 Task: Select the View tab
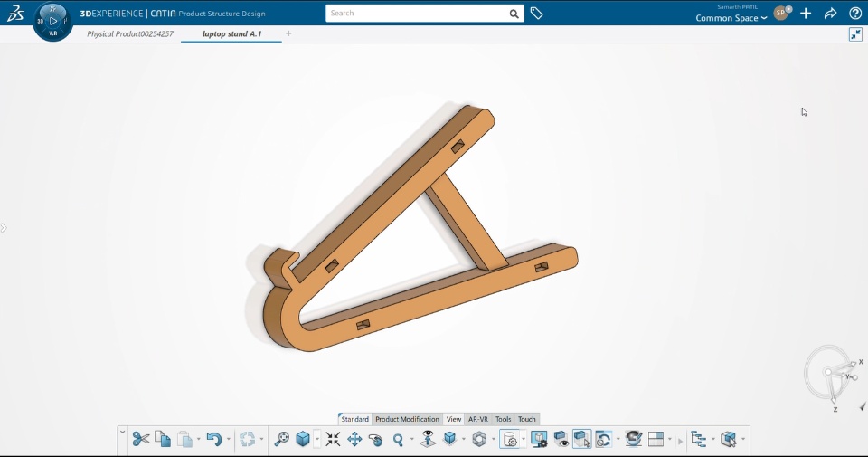point(454,419)
